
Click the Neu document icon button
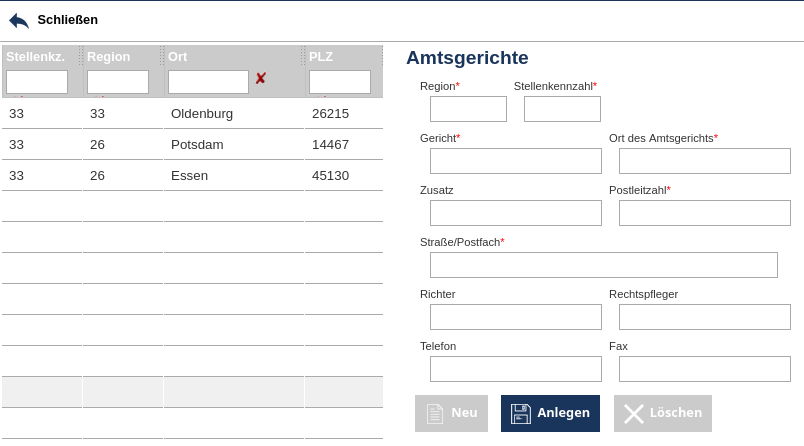451,413
